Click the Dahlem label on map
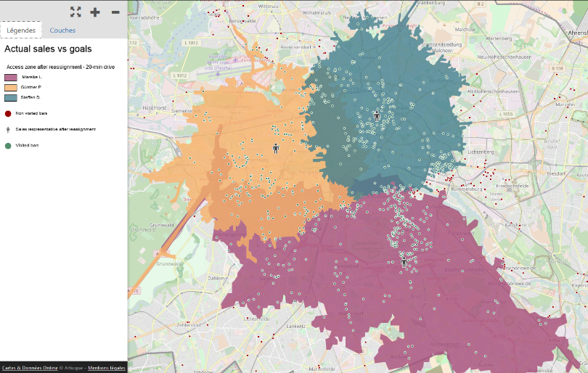This screenshot has height=373, width=588. (218, 278)
